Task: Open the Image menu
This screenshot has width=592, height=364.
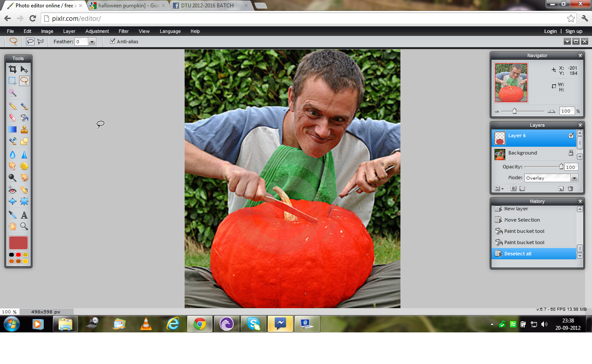Action: click(x=47, y=31)
